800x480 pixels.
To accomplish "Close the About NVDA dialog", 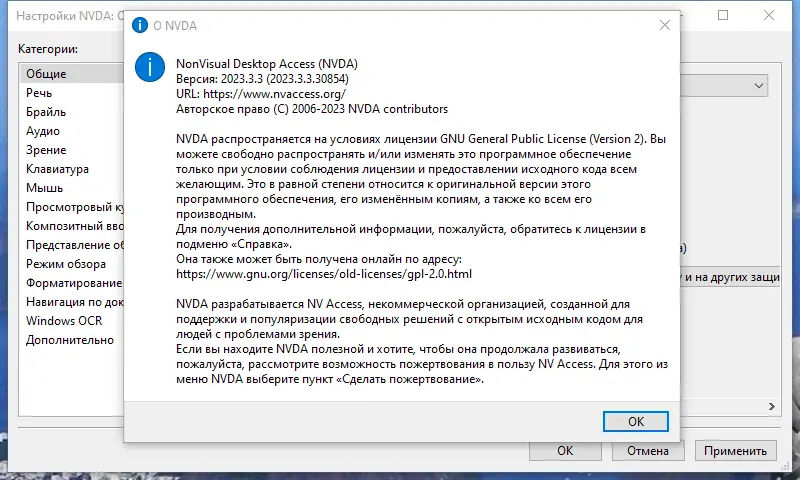I will coord(664,25).
